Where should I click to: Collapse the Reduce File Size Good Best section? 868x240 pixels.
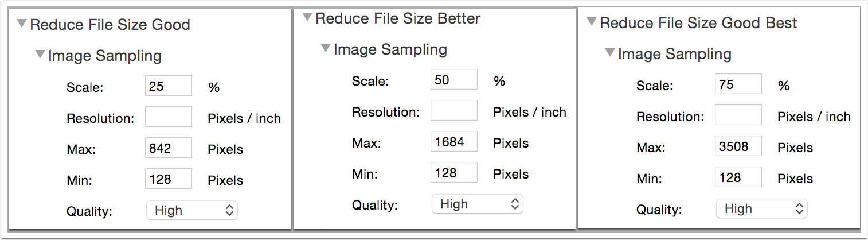point(592,22)
